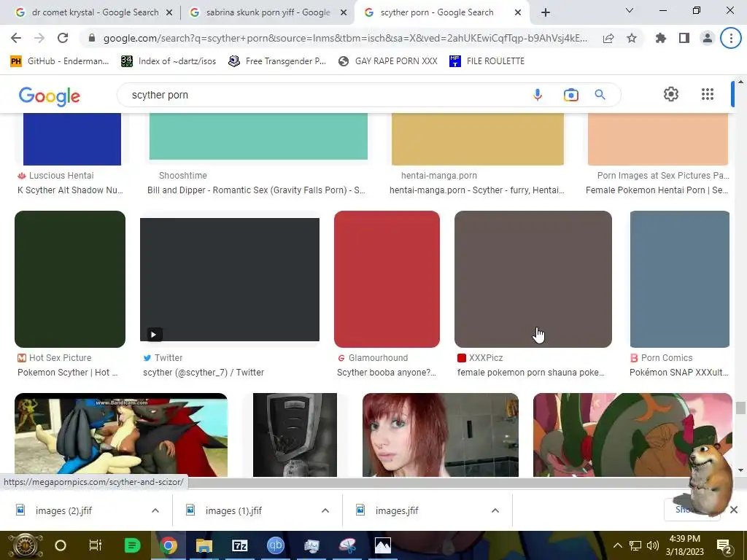Open the Extensions puzzle menu
The height and width of the screenshot is (560, 747).
[661, 38]
